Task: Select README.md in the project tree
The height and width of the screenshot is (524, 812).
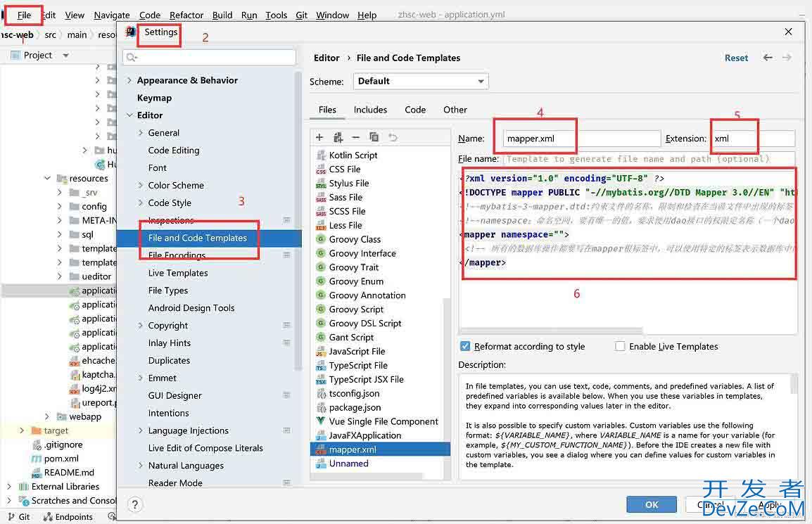Action: [69, 472]
